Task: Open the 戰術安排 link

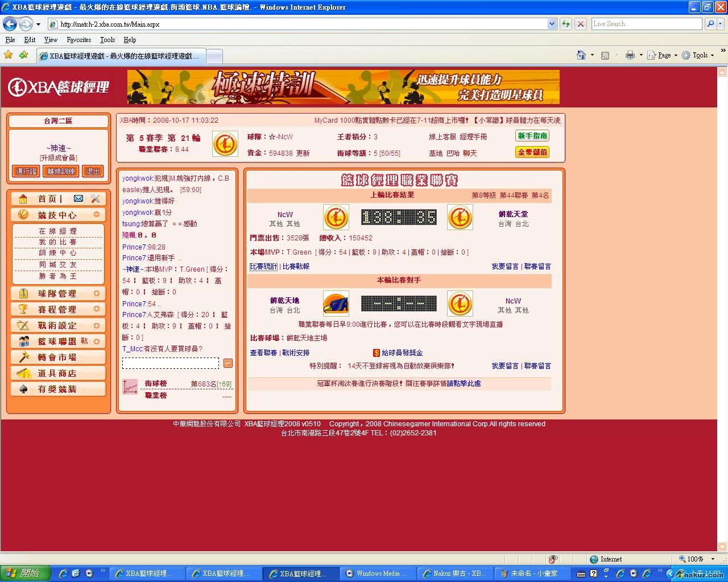Action: [296, 353]
